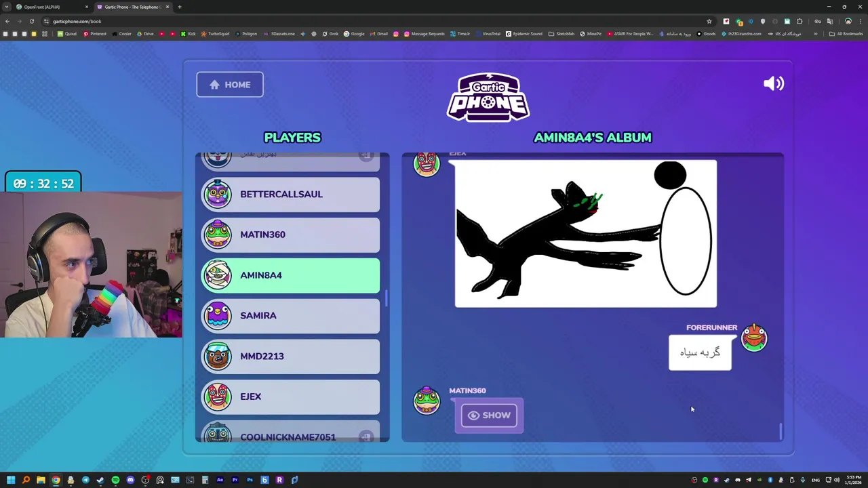Screen dimensions: 868x488
Task: Open Discord from the taskbar
Action: 130,480
